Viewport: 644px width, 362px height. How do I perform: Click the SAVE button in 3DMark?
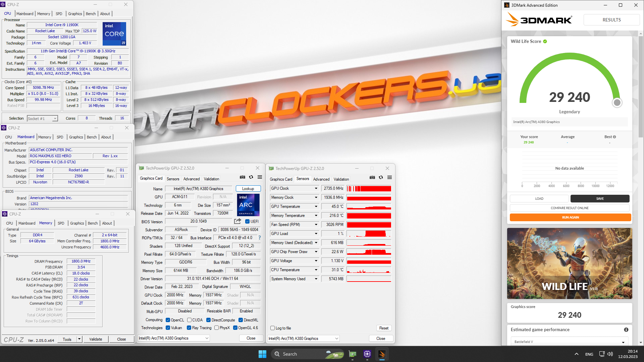click(x=600, y=198)
